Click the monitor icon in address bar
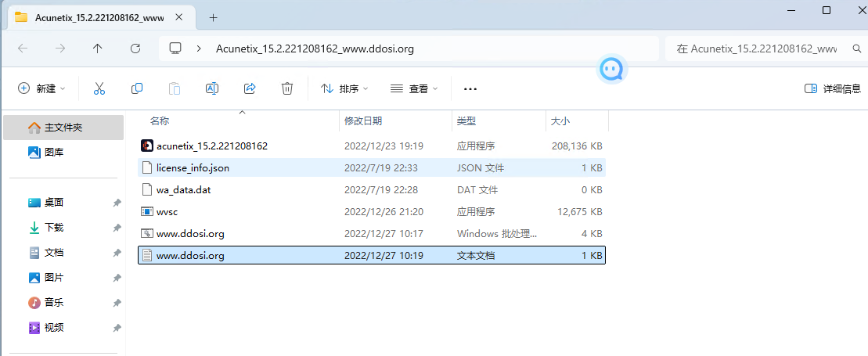Image resolution: width=868 pixels, height=356 pixels. (x=175, y=49)
